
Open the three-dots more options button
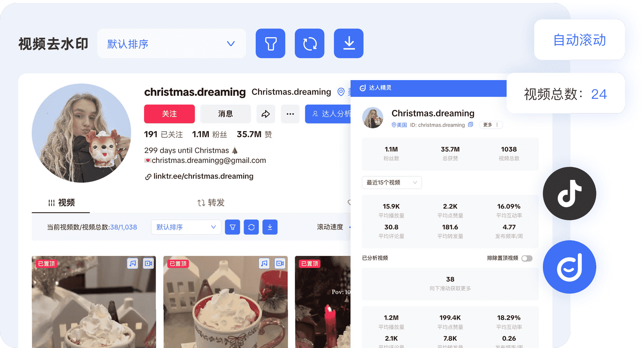click(x=290, y=114)
